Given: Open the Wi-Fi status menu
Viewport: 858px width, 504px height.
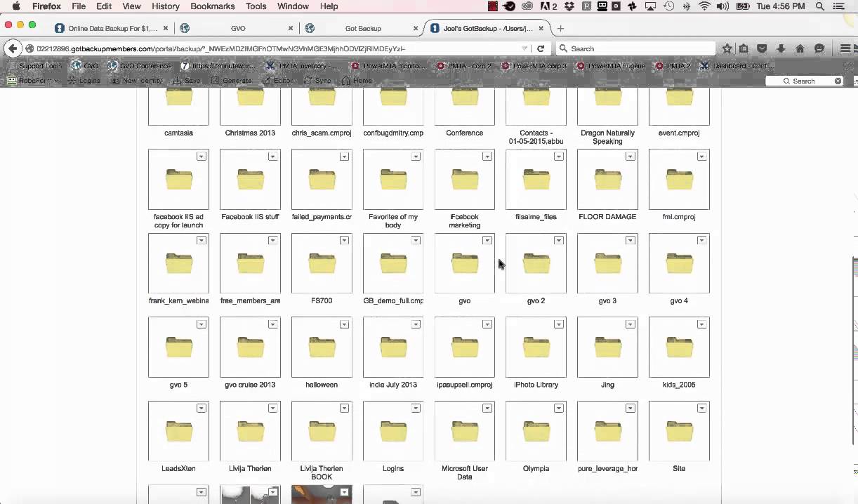Looking at the screenshot, I should (x=704, y=6).
